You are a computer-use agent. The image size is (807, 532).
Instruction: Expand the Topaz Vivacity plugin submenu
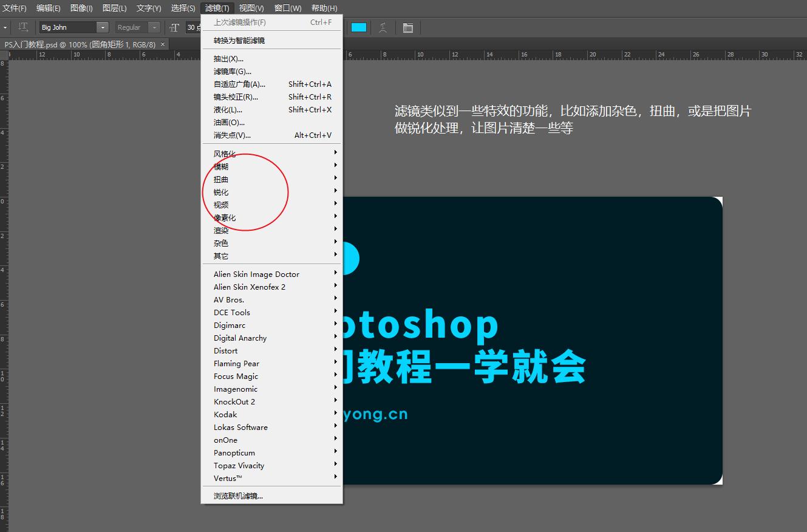[x=239, y=466]
